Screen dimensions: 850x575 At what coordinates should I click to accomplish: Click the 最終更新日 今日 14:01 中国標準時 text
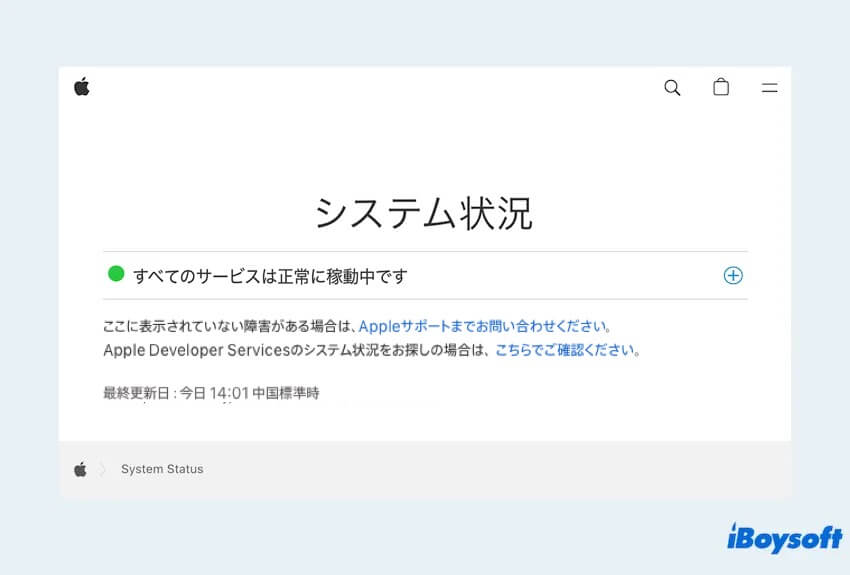[211, 393]
